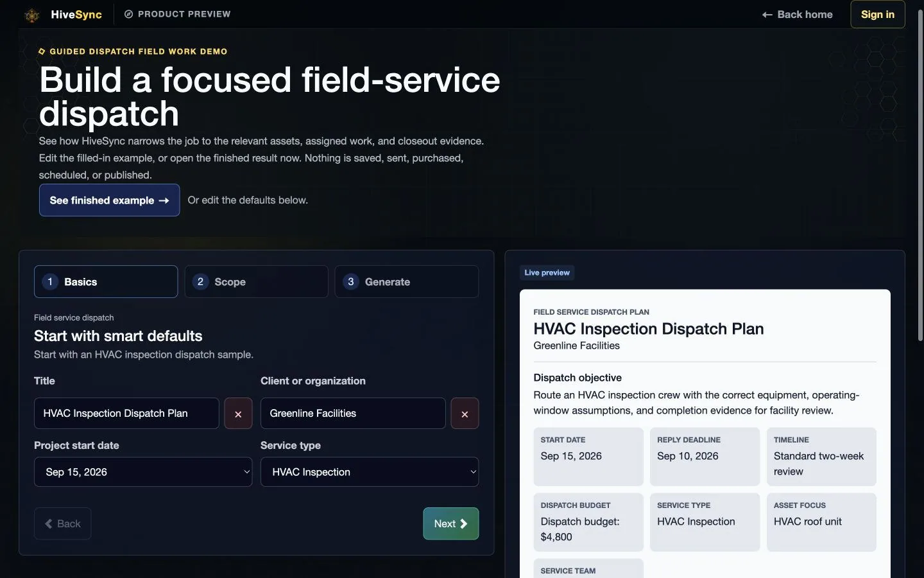
Task: Click the compass icon beside Product Preview
Action: pos(128,14)
